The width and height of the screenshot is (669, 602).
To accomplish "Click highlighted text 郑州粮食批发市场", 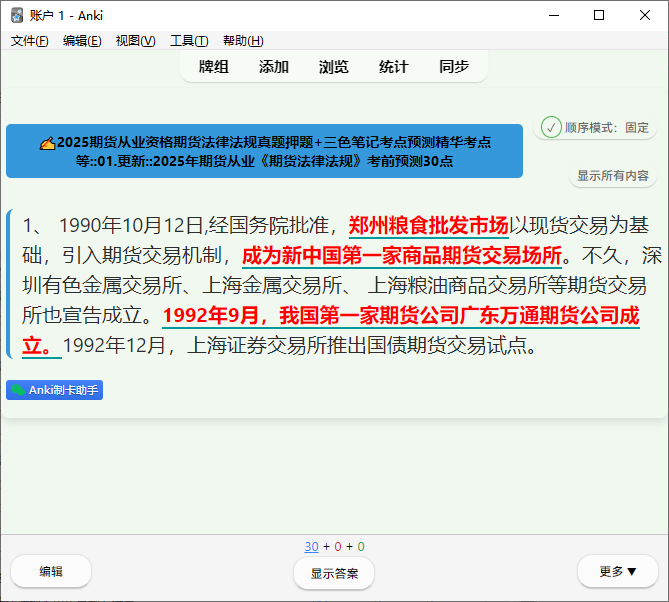I will coord(428,225).
